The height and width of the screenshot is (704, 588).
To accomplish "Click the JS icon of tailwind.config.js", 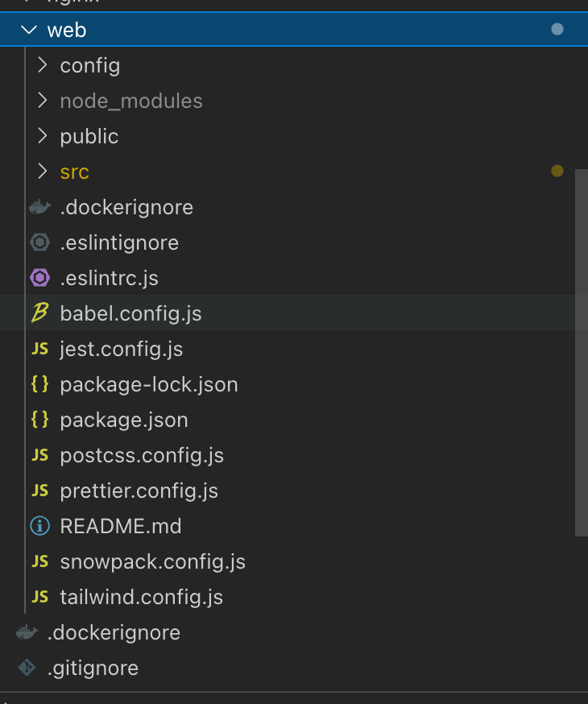I will pyautogui.click(x=39, y=597).
